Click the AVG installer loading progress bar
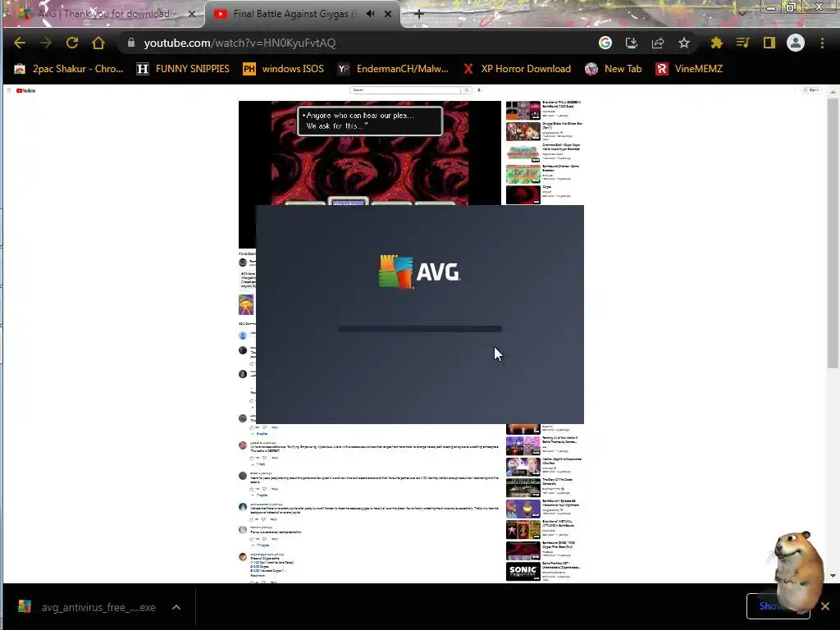840x630 pixels. [x=420, y=329]
